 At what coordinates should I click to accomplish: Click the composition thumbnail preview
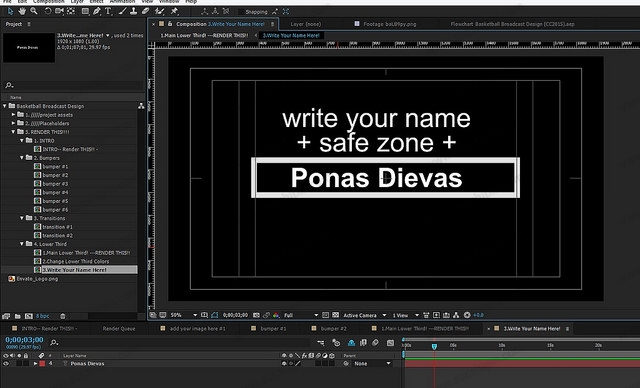point(29,47)
